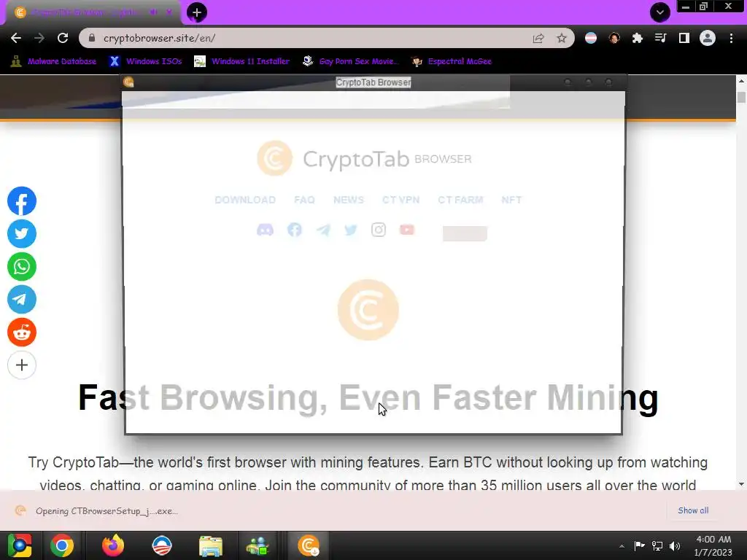Click Twitter icon in installer window
The width and height of the screenshot is (747, 560).
351,230
